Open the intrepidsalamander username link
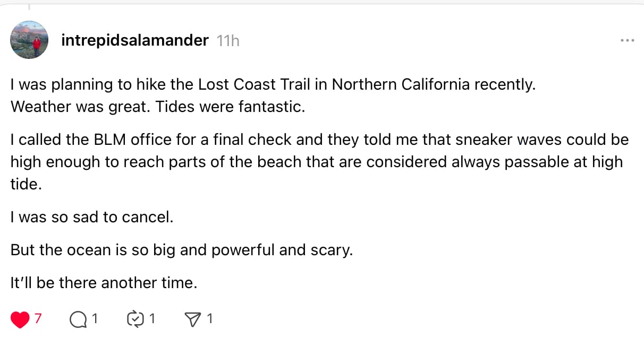Viewport: 644px width, 338px height. pyautogui.click(x=135, y=40)
